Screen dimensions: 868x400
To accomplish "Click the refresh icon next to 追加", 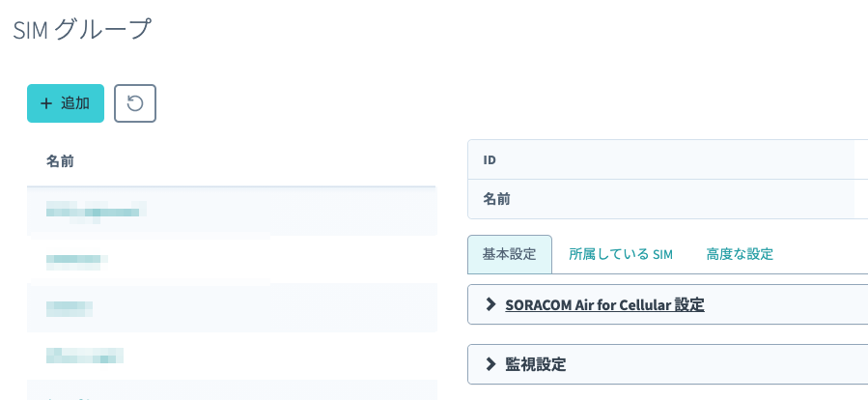I will 135,103.
